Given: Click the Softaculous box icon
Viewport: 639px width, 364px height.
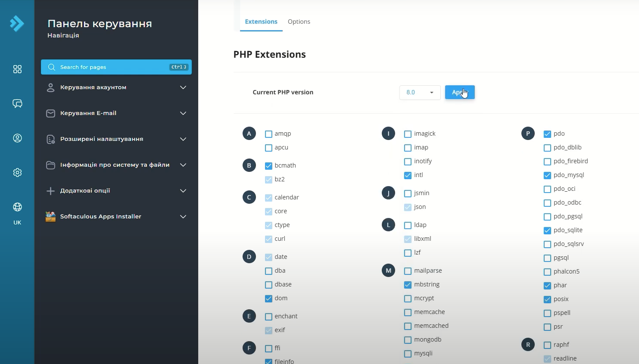Looking at the screenshot, I should point(50,217).
